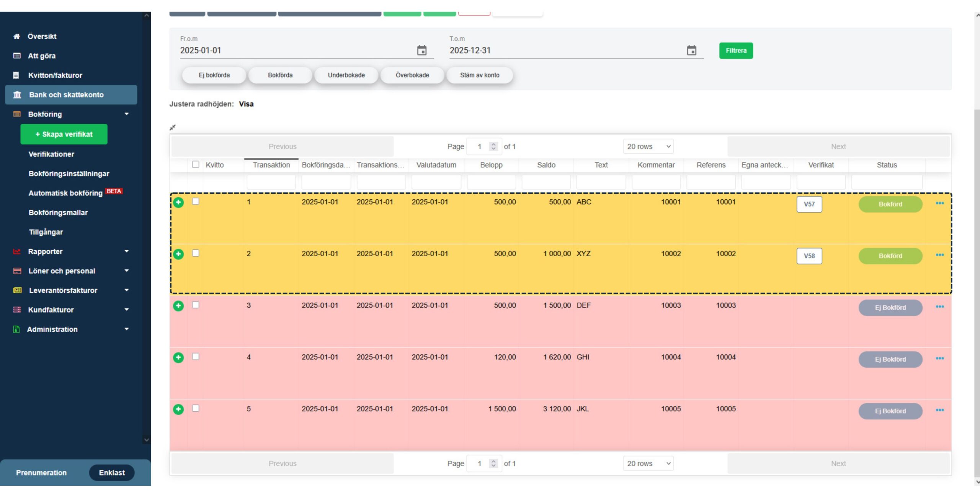The width and height of the screenshot is (980, 498).
Task: Open three-dots menu for transaction 5
Action: (x=940, y=410)
